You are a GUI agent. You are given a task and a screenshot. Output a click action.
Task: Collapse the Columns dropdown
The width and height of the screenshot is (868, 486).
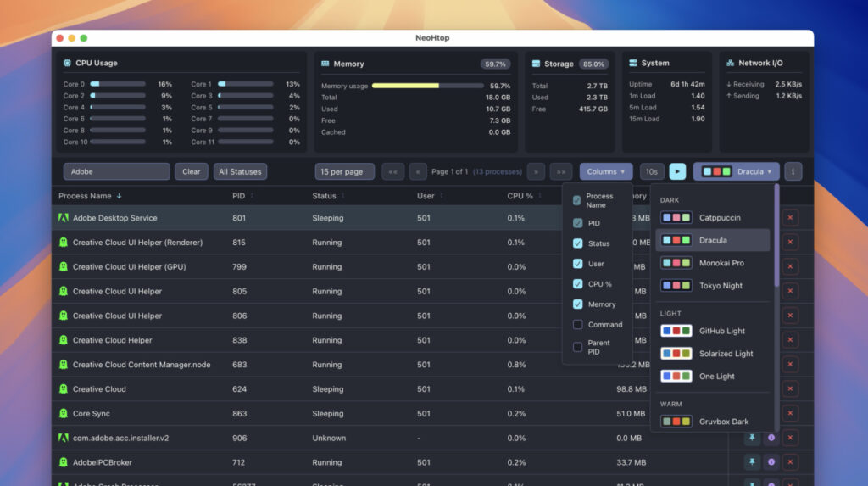click(606, 171)
